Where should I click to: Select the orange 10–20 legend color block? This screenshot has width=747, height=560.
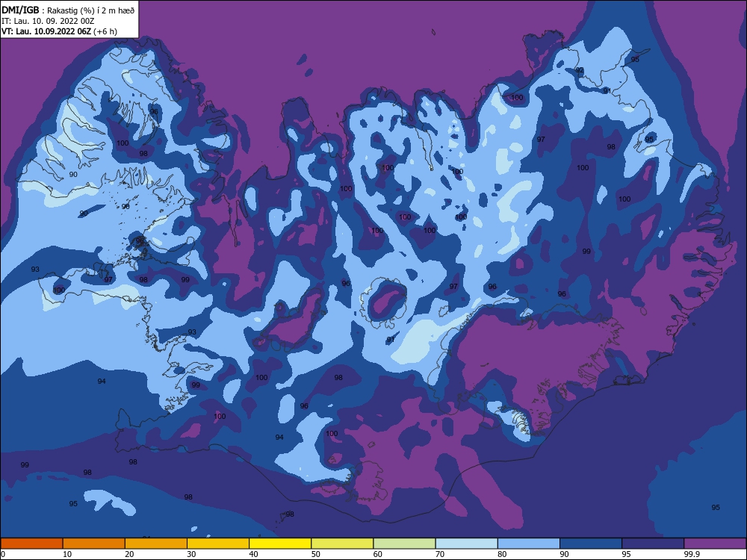point(94,544)
